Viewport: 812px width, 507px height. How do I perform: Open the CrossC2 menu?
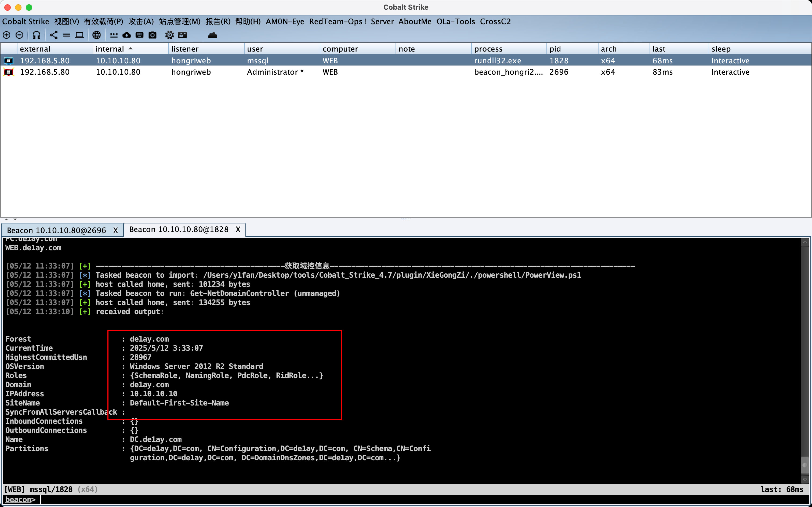pos(495,21)
